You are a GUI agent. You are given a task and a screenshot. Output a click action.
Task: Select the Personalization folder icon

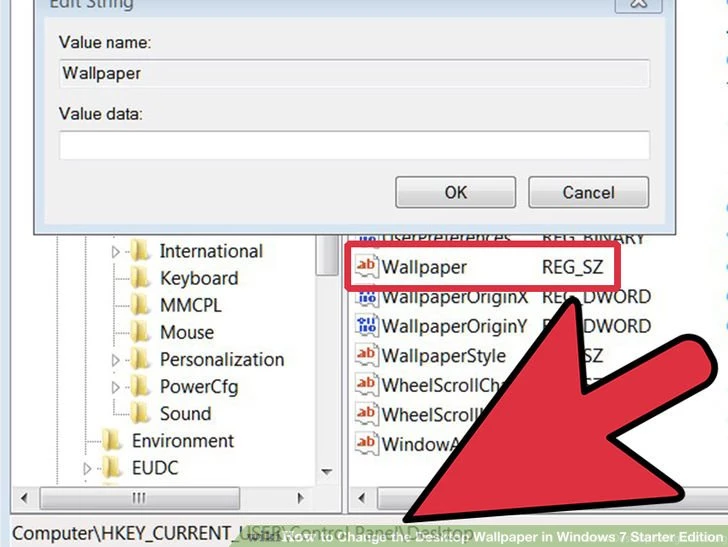(x=140, y=359)
